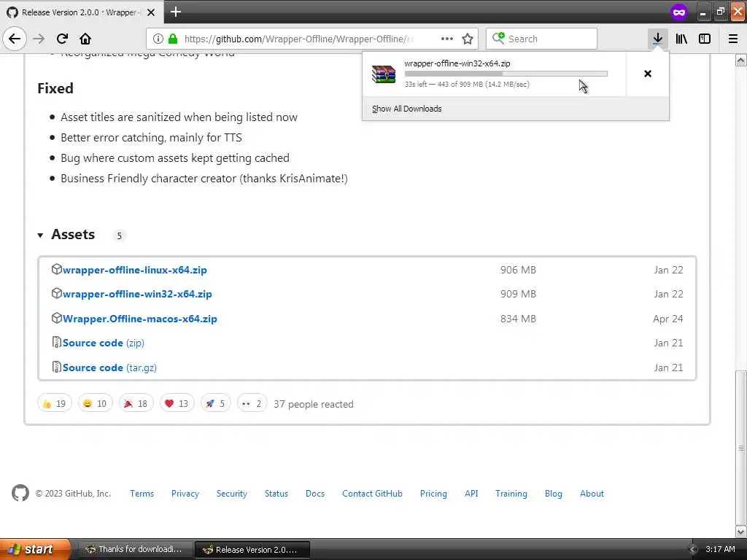Open the About footer link

pyautogui.click(x=592, y=494)
